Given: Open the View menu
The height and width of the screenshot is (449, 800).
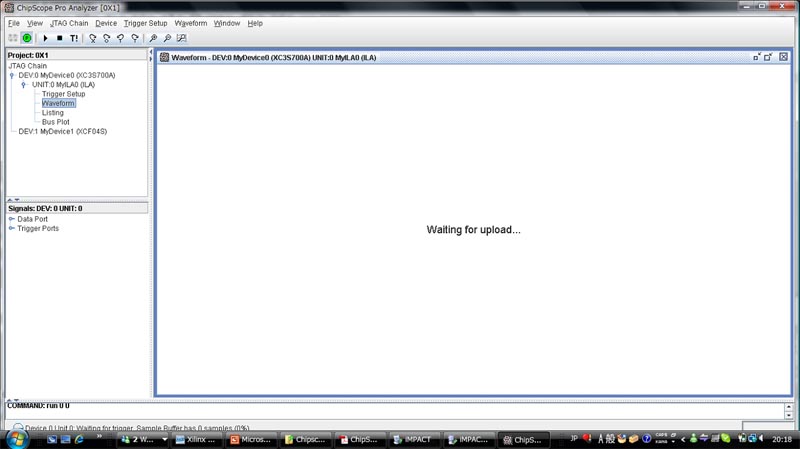Looking at the screenshot, I should [x=35, y=23].
